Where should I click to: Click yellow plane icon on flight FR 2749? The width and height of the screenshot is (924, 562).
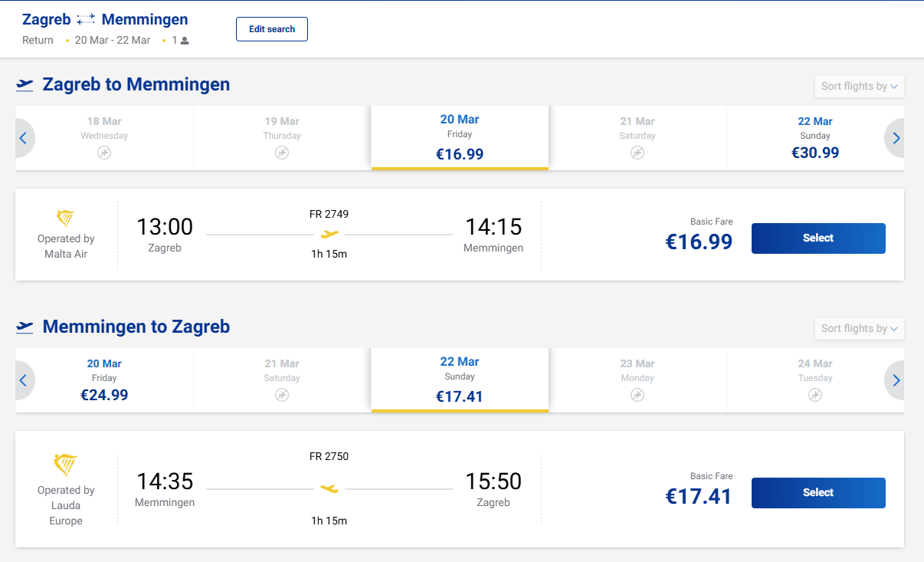(329, 234)
